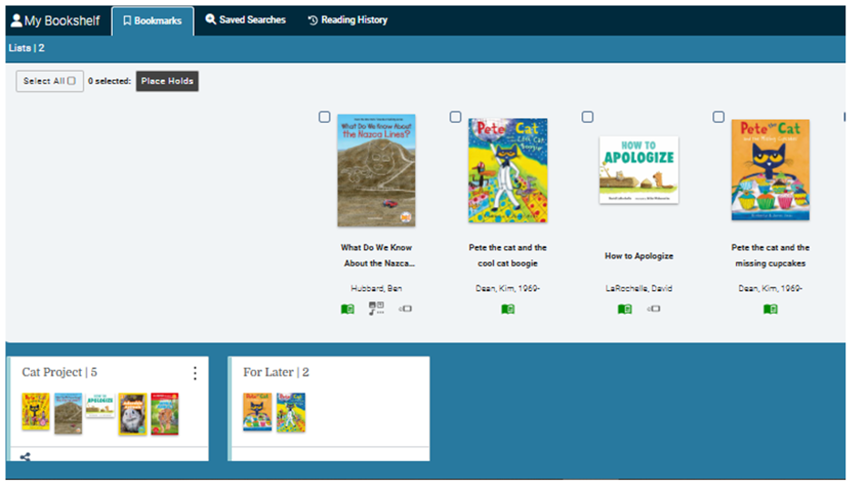Screen dimensions: 868x491
Task: Click author LaRochelle, David
Action: 639,288
